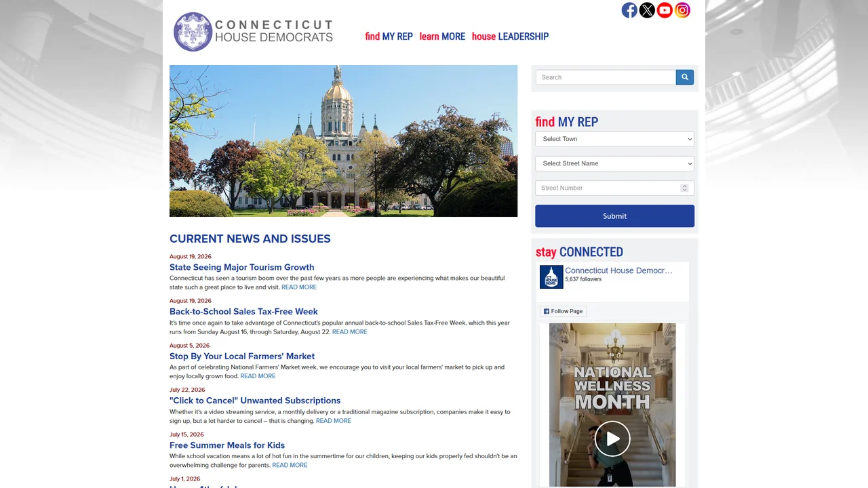Open Stop By Your Local Farmers' Market article
The height and width of the screenshot is (488, 868).
point(242,357)
